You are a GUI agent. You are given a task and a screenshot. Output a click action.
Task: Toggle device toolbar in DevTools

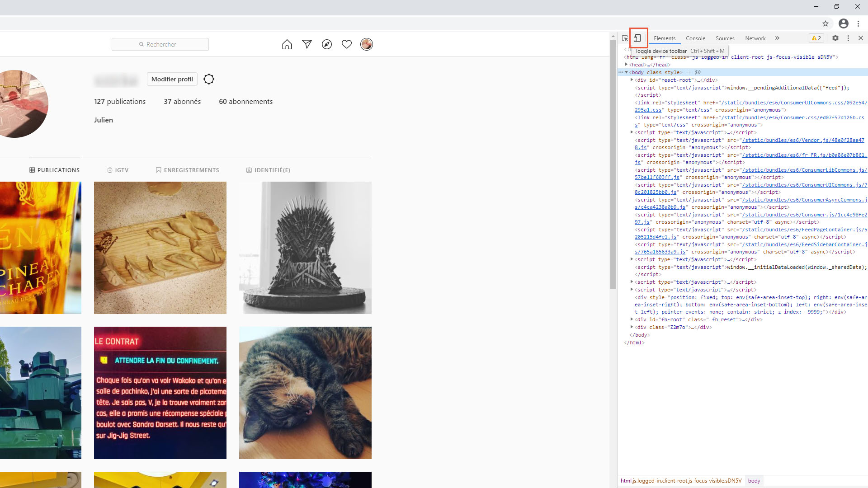[x=637, y=38]
